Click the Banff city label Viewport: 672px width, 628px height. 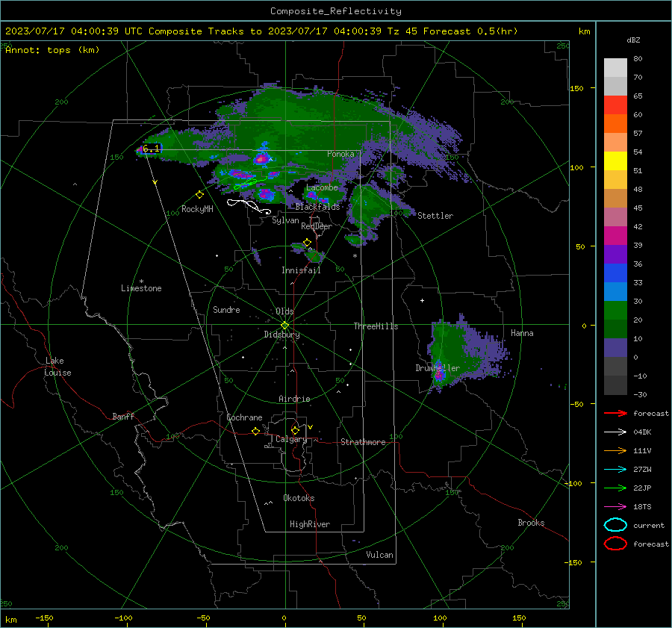coord(123,416)
